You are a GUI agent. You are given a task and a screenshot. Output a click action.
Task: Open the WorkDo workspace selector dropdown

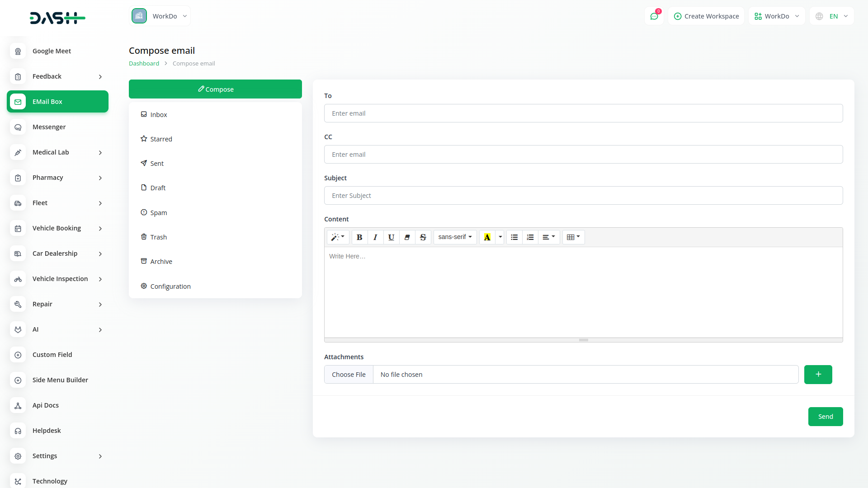[160, 16]
